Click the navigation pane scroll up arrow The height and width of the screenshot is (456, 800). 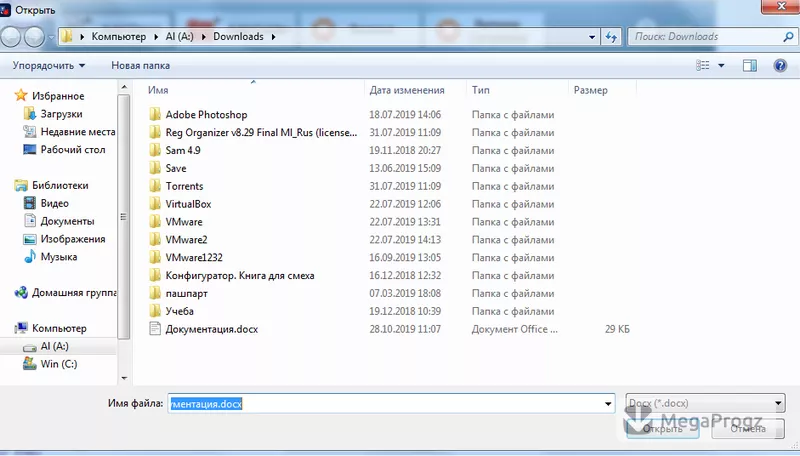click(124, 88)
